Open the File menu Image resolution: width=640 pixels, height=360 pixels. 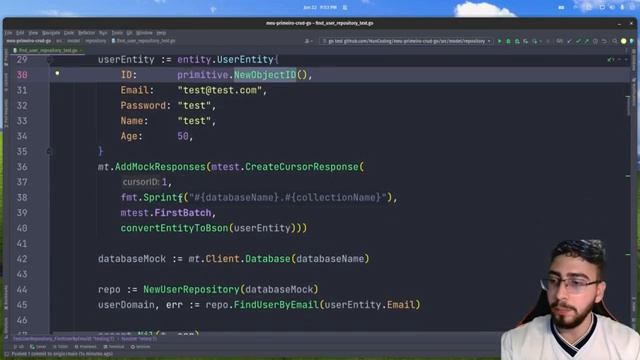coord(8,33)
